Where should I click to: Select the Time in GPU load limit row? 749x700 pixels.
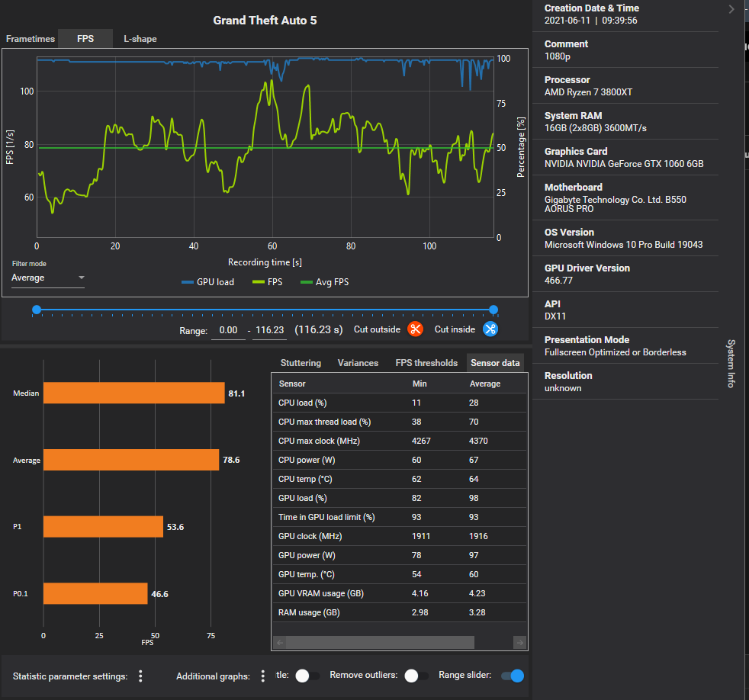tap(400, 517)
